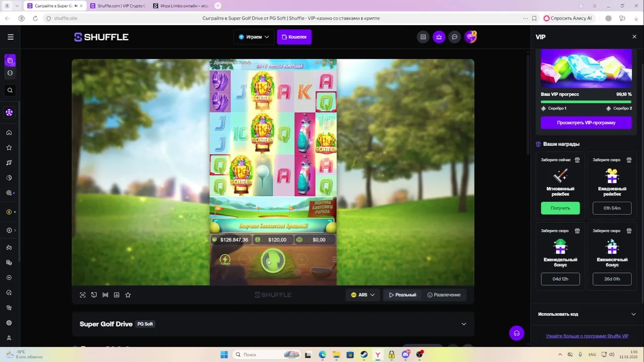Decrease bet with minus button
This screenshot has width=644, height=362.
(x=244, y=260)
